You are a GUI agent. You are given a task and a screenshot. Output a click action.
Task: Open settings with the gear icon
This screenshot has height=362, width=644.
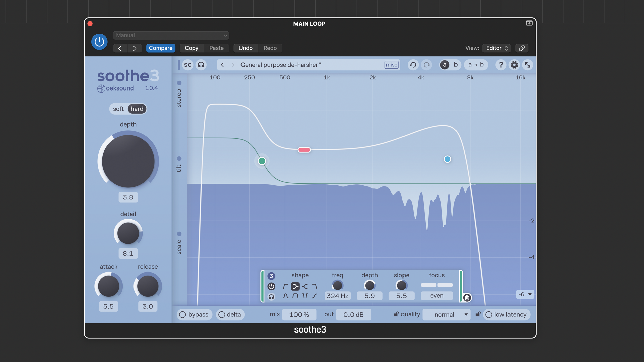coord(514,65)
